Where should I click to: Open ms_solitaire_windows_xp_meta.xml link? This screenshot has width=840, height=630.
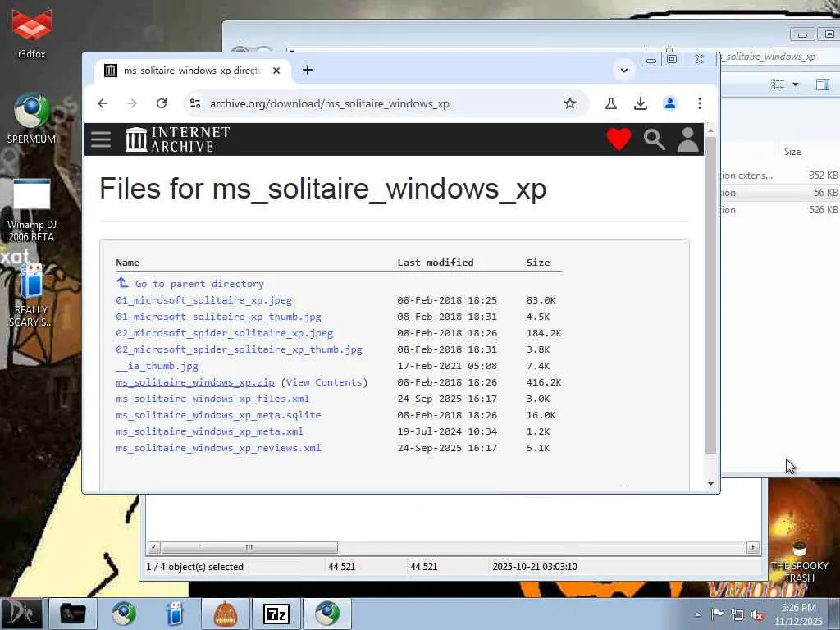[209, 431]
